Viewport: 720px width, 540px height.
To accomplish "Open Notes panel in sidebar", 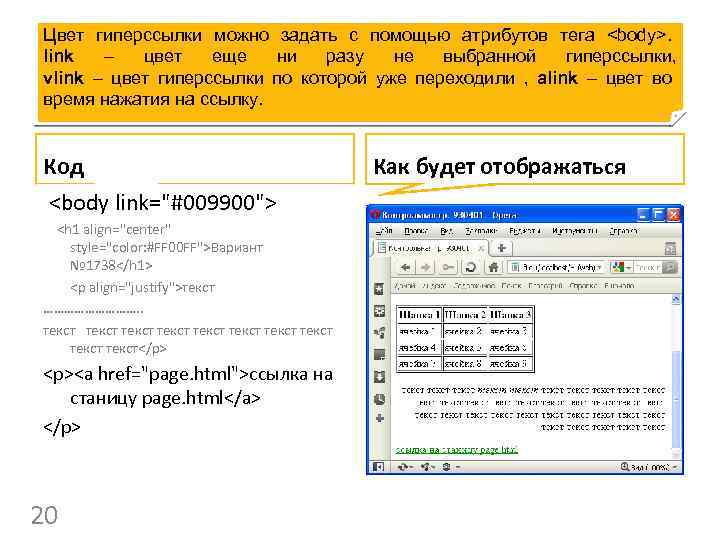I will 379,354.
